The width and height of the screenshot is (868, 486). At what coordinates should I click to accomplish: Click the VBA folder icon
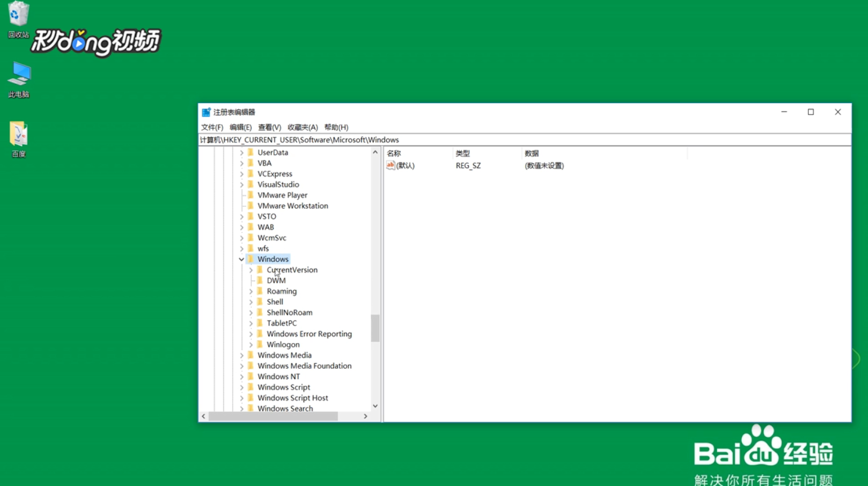tap(251, 163)
